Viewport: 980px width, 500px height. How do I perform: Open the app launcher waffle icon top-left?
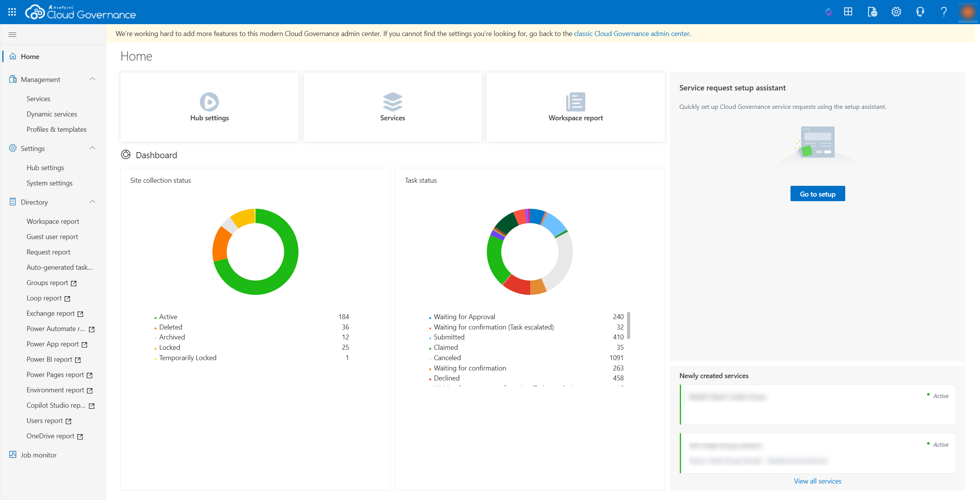click(x=11, y=11)
